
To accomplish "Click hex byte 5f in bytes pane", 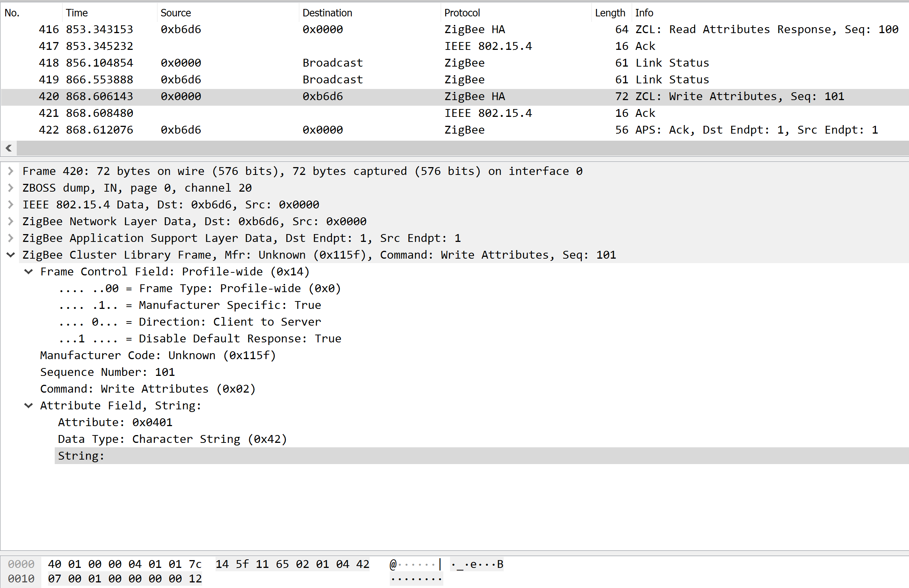I will (242, 564).
